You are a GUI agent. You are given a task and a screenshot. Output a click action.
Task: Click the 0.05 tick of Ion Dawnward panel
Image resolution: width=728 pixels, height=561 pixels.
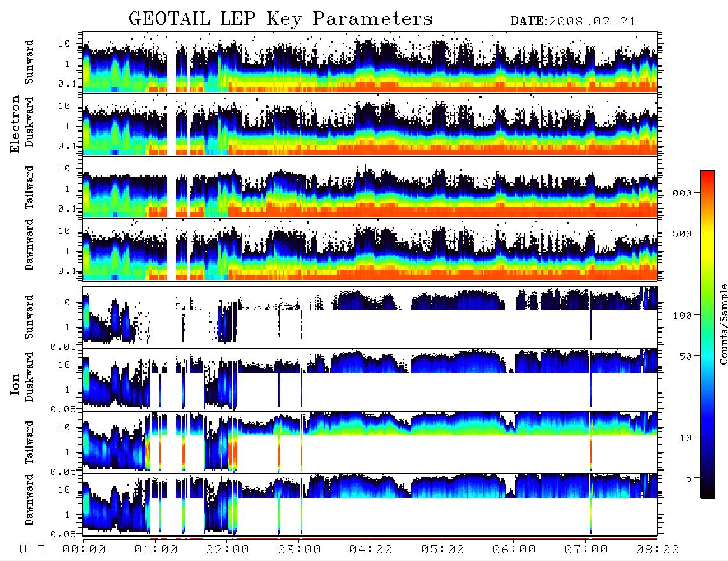pyautogui.click(x=62, y=534)
